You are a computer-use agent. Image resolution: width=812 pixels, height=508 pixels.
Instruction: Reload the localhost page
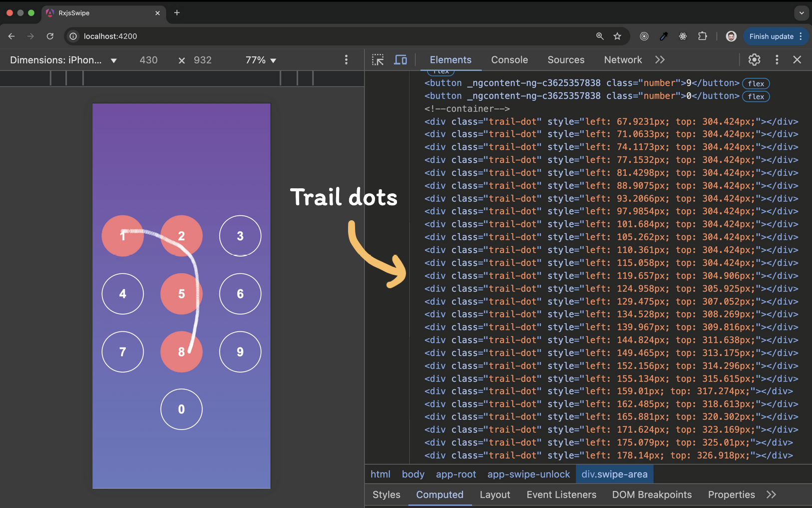[50, 36]
